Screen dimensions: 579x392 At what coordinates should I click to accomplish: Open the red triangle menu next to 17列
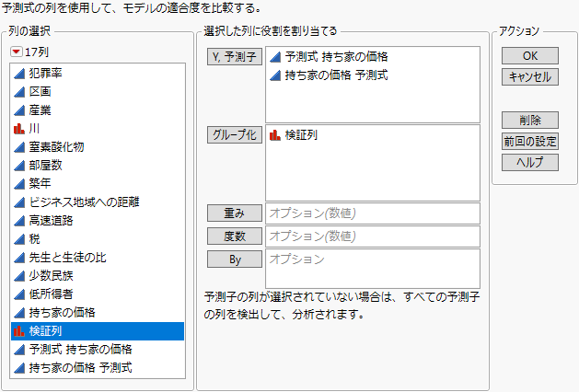[16, 52]
